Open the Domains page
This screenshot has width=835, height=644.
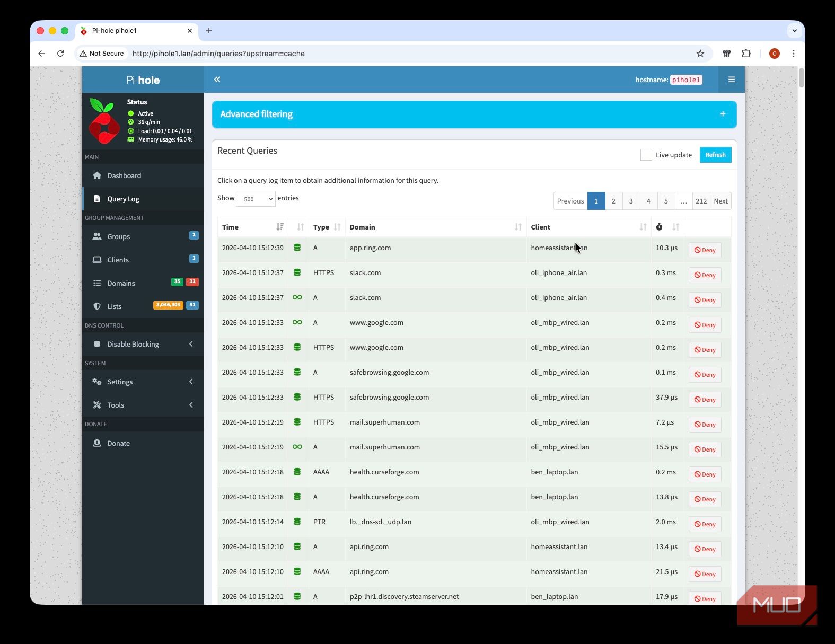click(143, 283)
